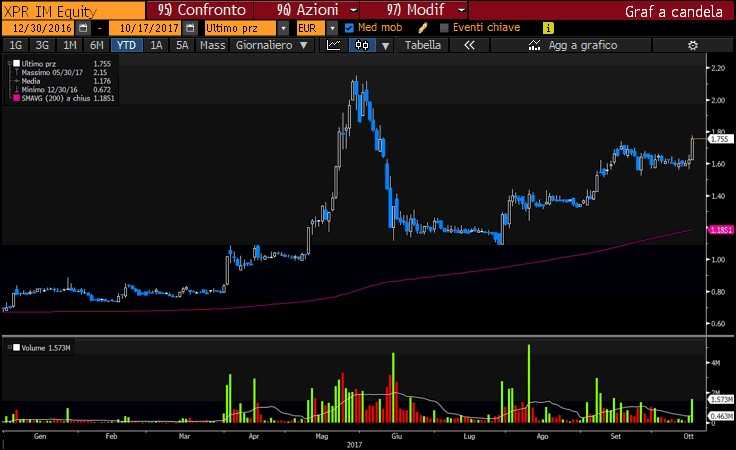Click the 1.755 last price label
Viewport: 736px width, 450px height.
click(720, 139)
